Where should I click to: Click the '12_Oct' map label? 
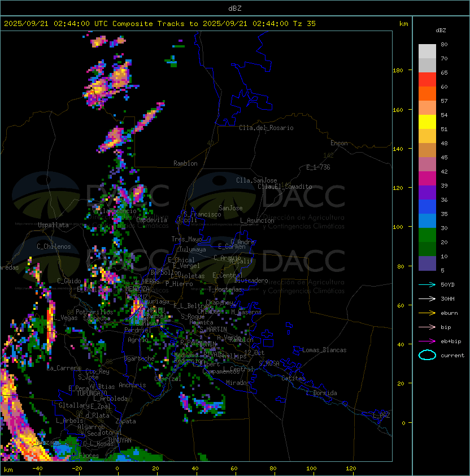pos(254,353)
